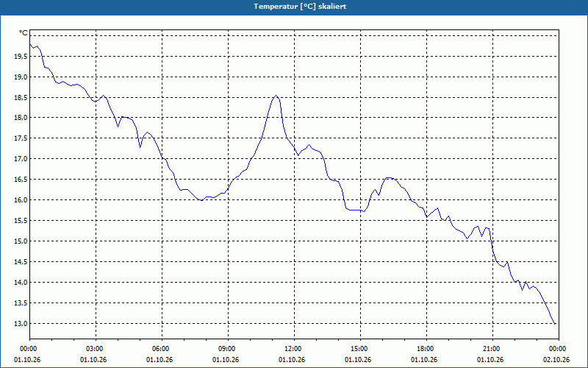The width and height of the screenshot is (588, 368).
Task: Pick the 21:00 time axis label
Action: [x=492, y=349]
